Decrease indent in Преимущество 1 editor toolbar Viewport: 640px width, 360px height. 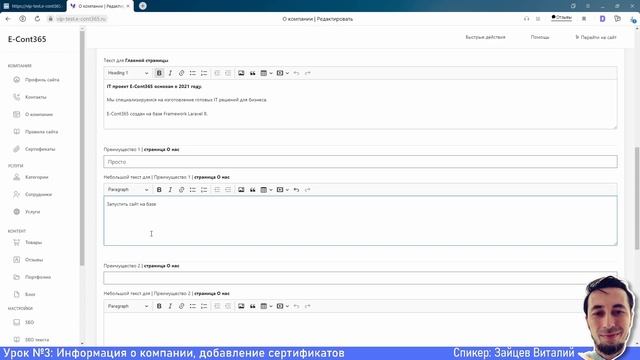tap(217, 190)
